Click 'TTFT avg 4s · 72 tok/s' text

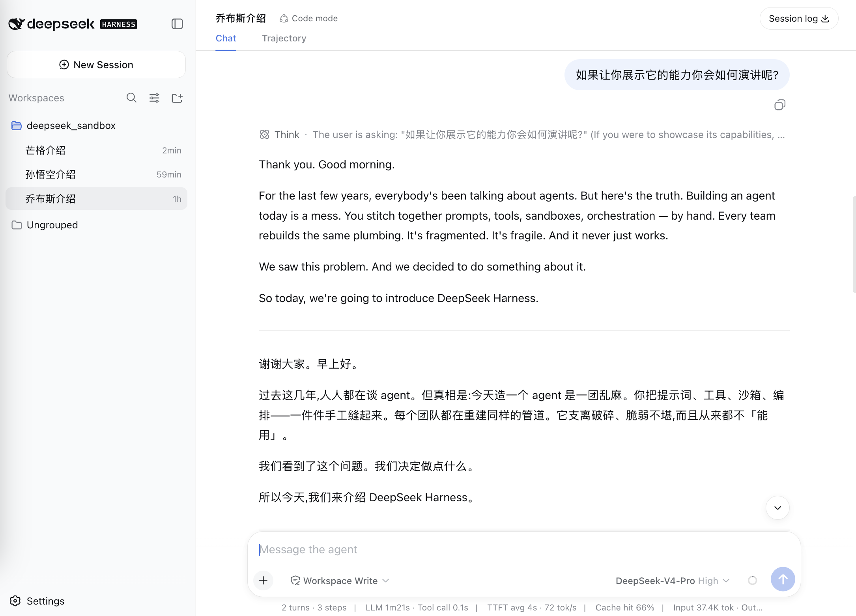click(532, 608)
